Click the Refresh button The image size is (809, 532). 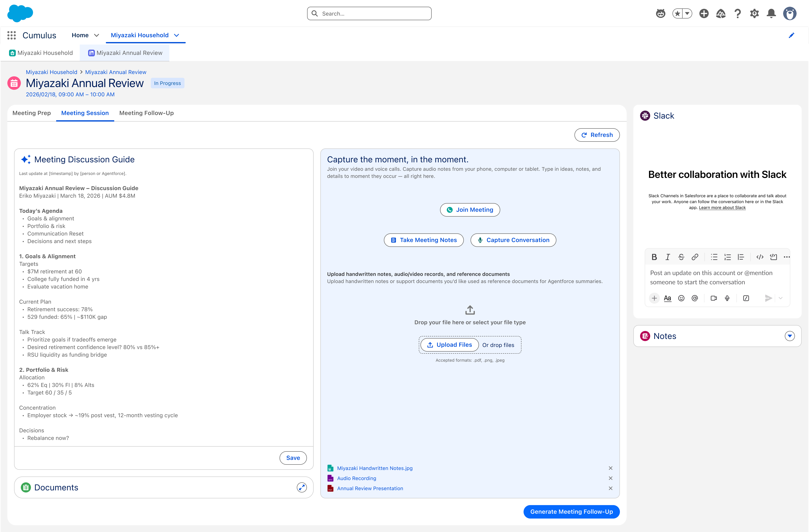pos(597,135)
